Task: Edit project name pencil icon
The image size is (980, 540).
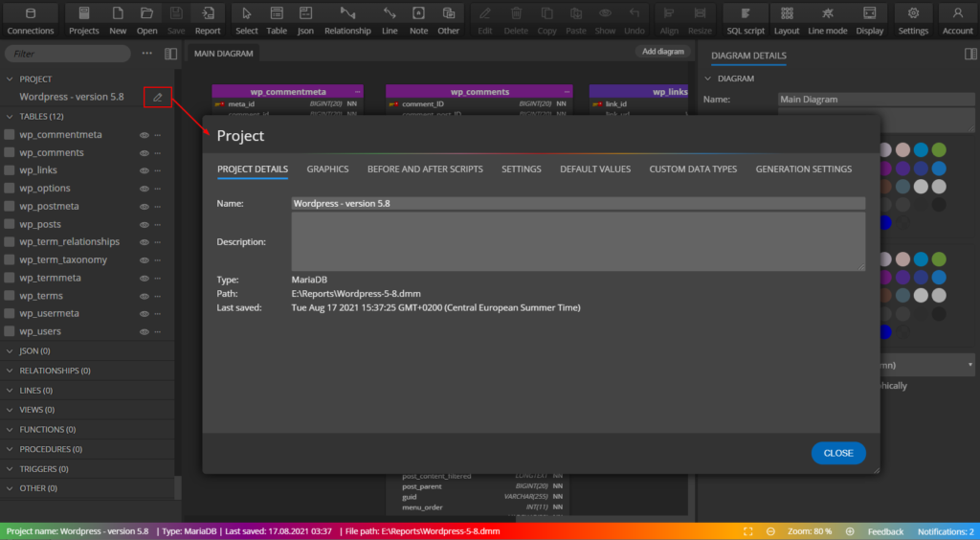Action: [158, 97]
